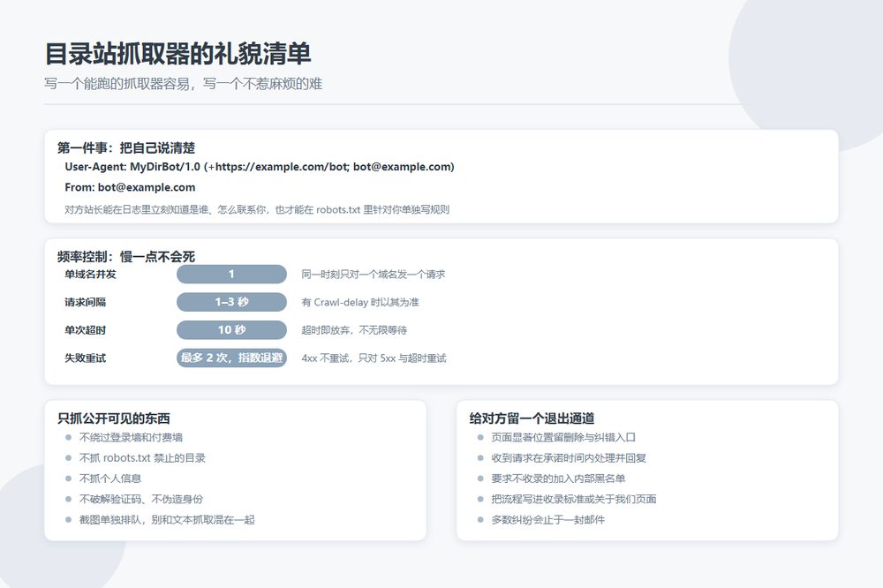
Task: Click the label 单域名并发
Action: pyautogui.click(x=90, y=275)
